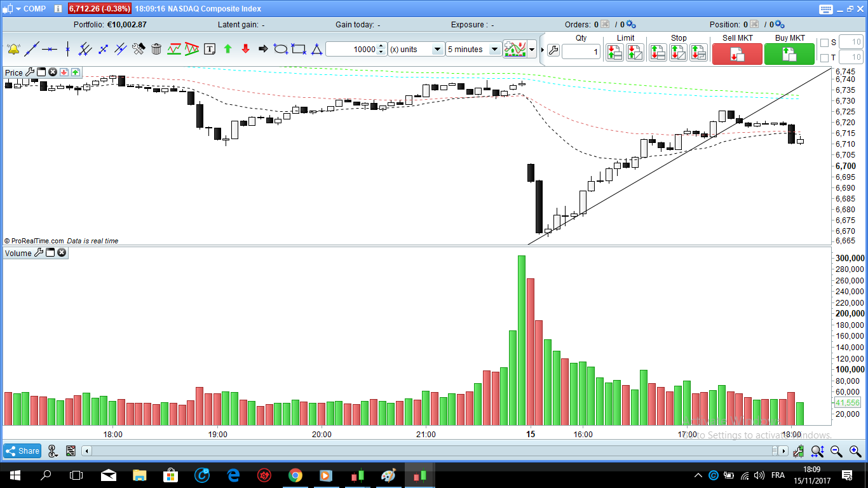Open Price panel wrench settings
Screen dimensions: 868x488
(x=30, y=72)
